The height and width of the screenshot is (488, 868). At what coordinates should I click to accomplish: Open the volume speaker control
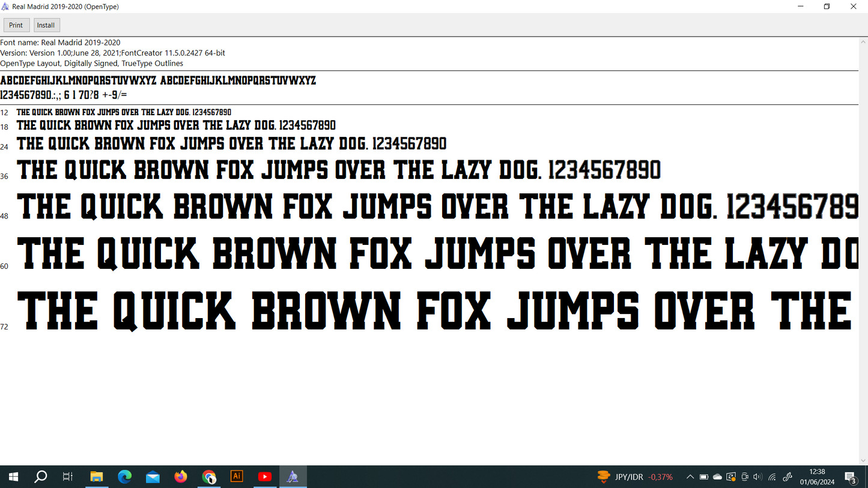click(757, 477)
